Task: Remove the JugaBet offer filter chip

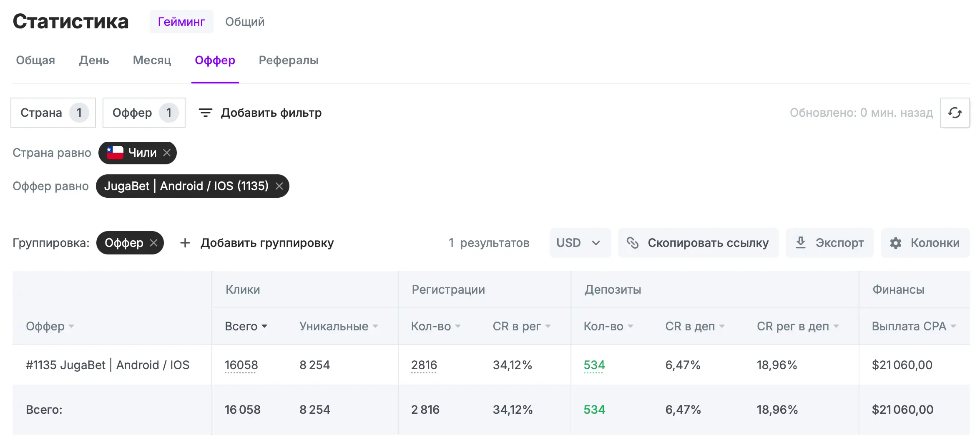Action: pyautogui.click(x=279, y=186)
